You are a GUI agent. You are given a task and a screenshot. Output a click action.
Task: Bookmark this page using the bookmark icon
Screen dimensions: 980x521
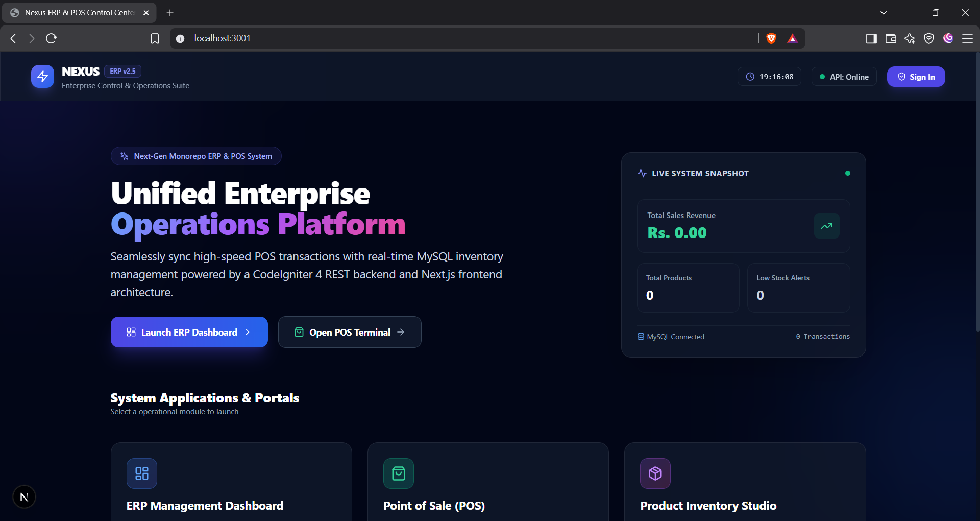pos(155,38)
